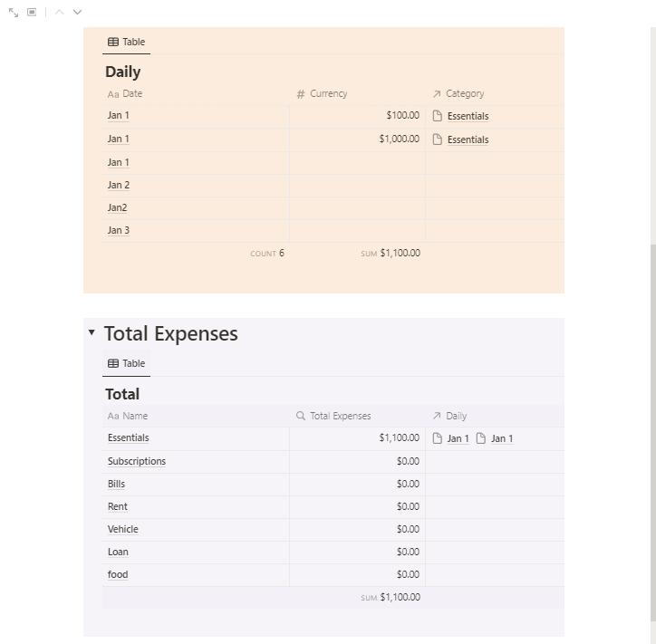Collapse the Total Expenses toggle heading

(x=92, y=332)
